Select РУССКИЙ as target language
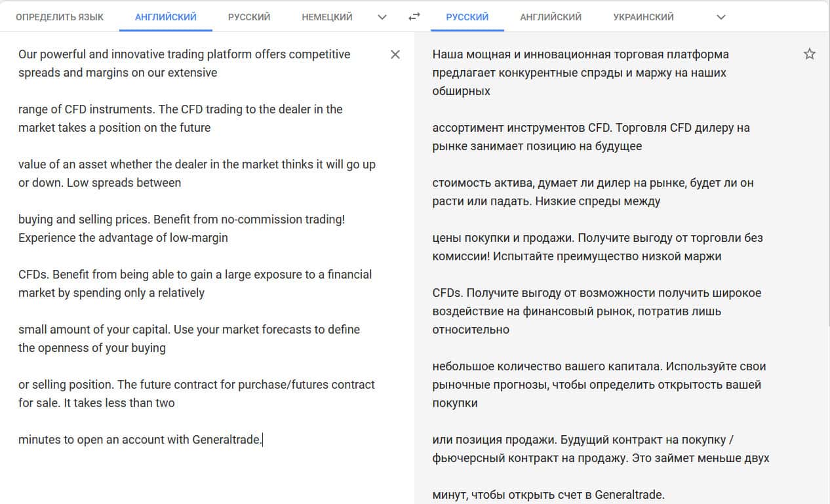Image resolution: width=830 pixels, height=504 pixels. (x=467, y=17)
